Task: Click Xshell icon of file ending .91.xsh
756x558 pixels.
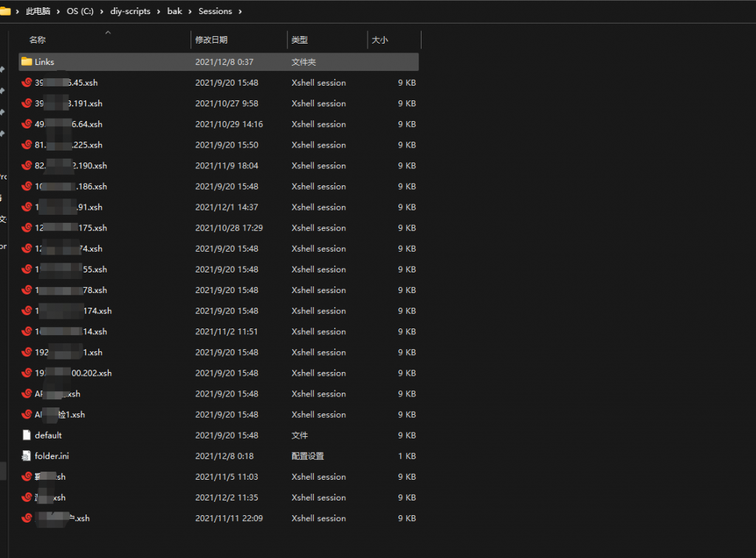Action: pyautogui.click(x=27, y=207)
